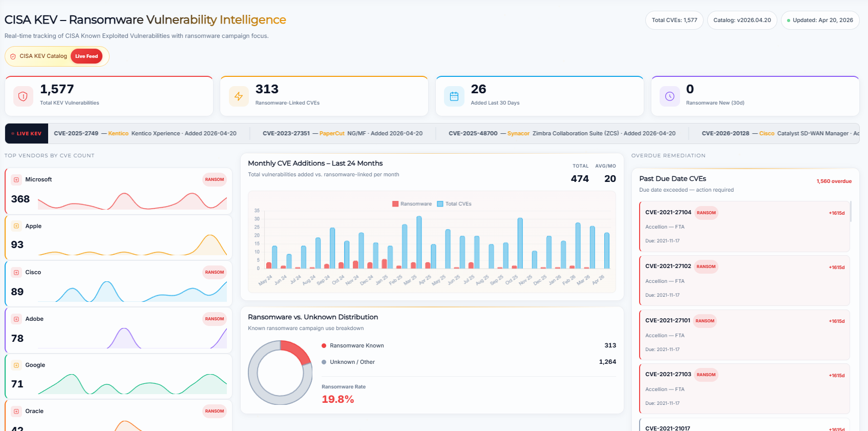Click the clock icon for Ransomware New (30d)
Screen dimensions: 868x431
click(x=670, y=96)
